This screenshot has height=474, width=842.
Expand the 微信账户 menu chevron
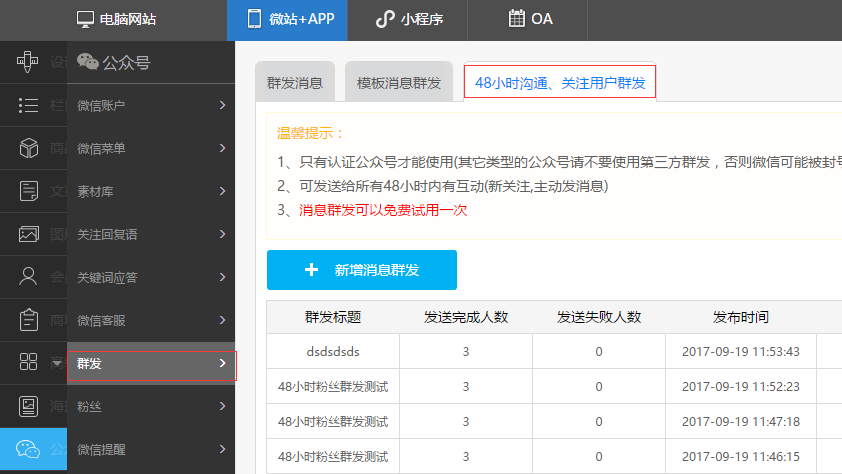point(222,105)
